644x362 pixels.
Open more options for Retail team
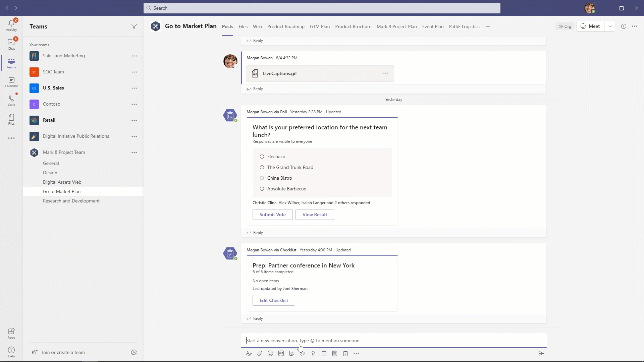134,120
